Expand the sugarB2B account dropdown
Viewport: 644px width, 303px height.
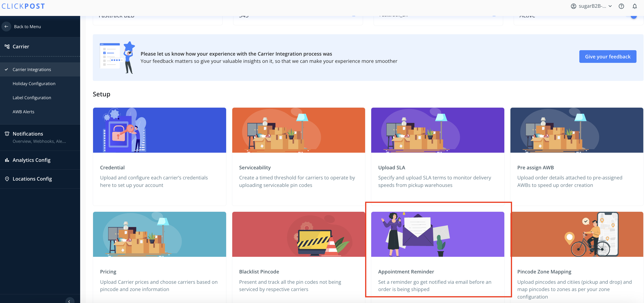coord(610,6)
